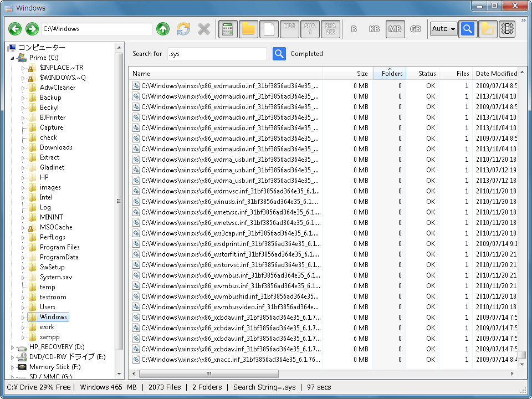532x399 pixels.
Task: Enable MD5 checksum calculation
Action: tap(289, 29)
